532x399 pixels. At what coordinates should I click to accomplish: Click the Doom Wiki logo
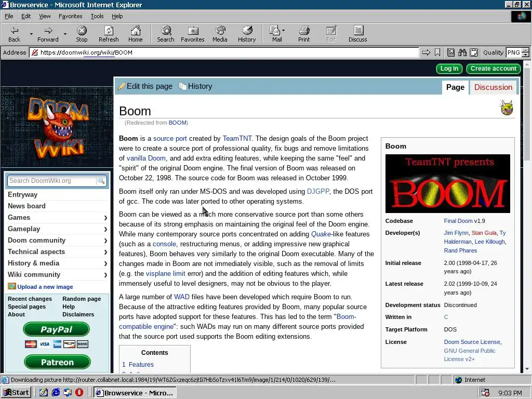(x=58, y=128)
